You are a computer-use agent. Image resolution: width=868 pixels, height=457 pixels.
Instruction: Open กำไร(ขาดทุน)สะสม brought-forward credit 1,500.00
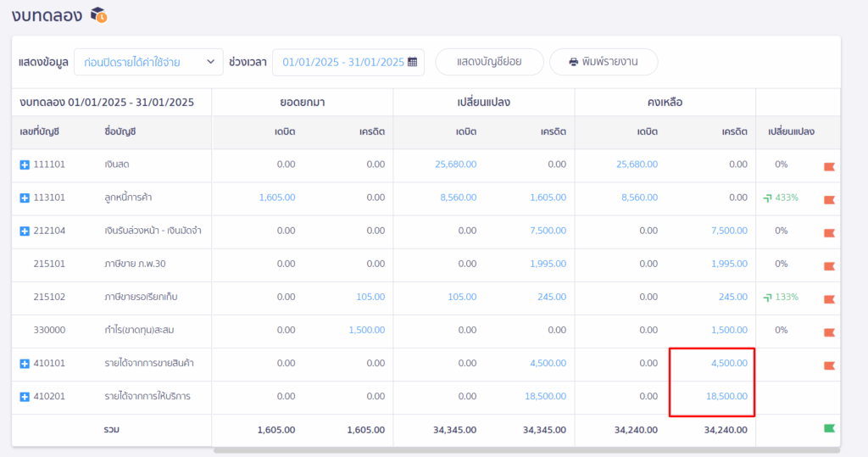tap(366, 330)
